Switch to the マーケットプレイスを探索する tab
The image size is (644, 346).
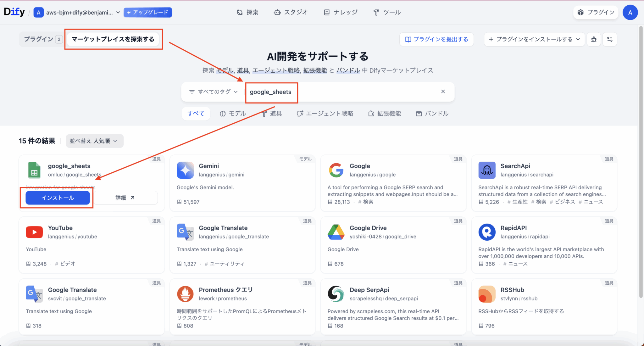click(113, 39)
